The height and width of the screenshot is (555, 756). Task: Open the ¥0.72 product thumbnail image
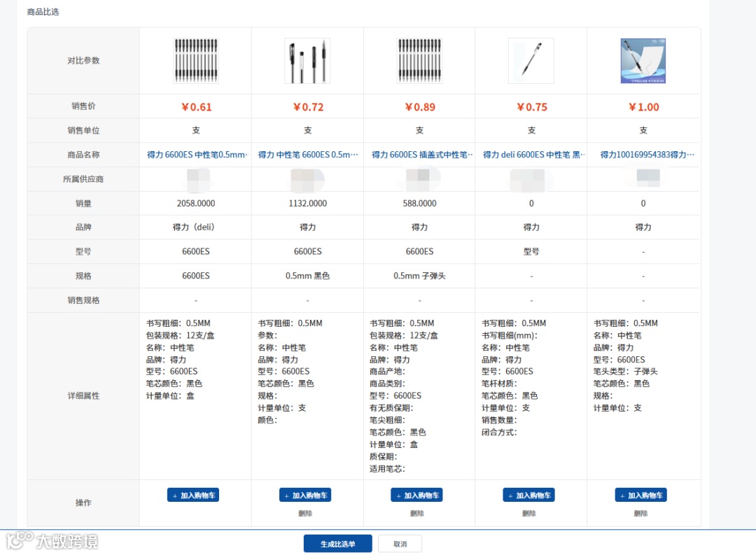(x=307, y=61)
